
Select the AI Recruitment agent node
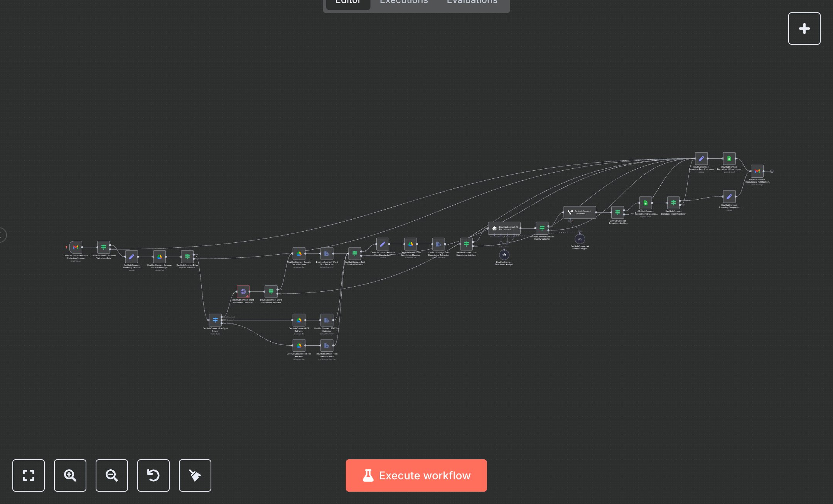click(504, 228)
